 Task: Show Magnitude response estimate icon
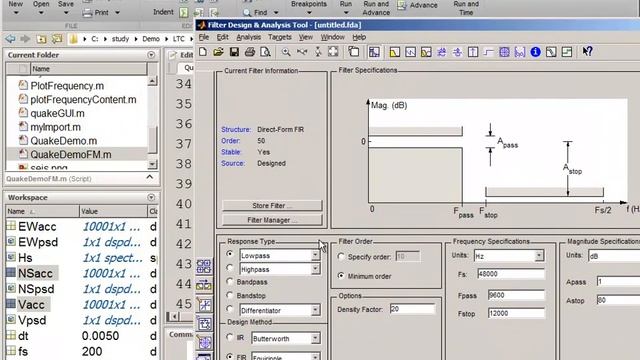tap(551, 52)
